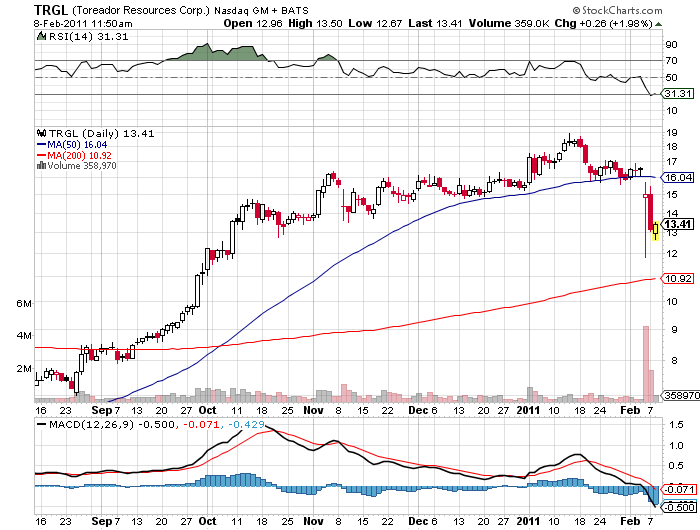Click Feb on the MACD panel date axis

click(x=630, y=521)
